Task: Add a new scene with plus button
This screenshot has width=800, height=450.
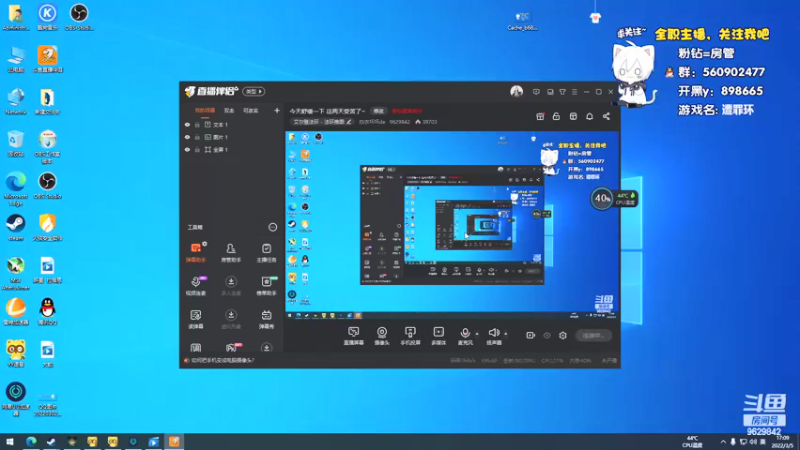Action: click(x=277, y=110)
